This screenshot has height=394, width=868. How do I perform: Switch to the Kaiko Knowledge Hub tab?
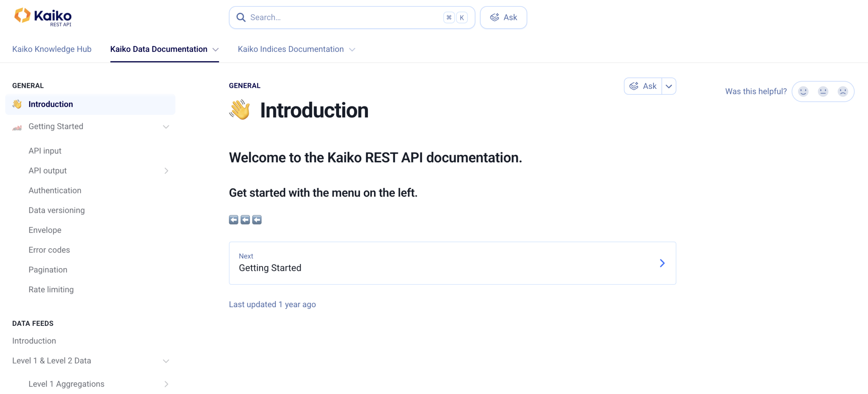52,49
